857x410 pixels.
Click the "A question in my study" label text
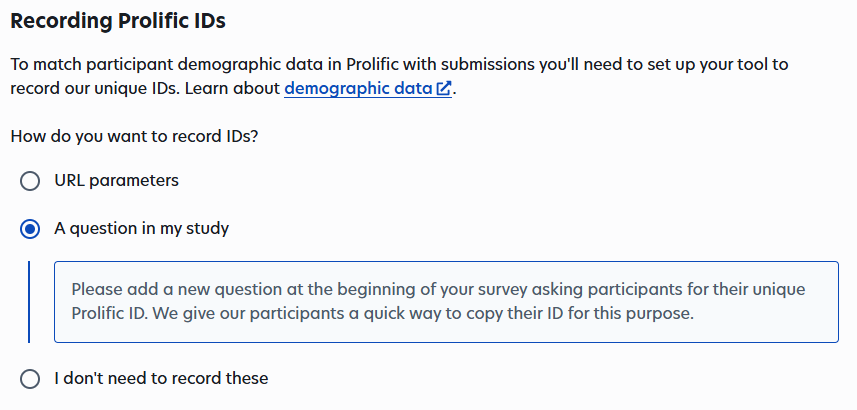141,229
